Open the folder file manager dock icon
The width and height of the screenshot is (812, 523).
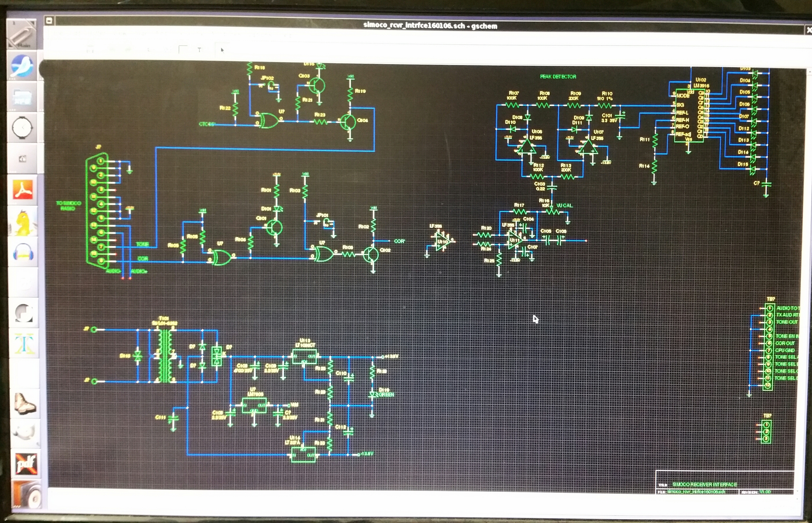tap(22, 97)
